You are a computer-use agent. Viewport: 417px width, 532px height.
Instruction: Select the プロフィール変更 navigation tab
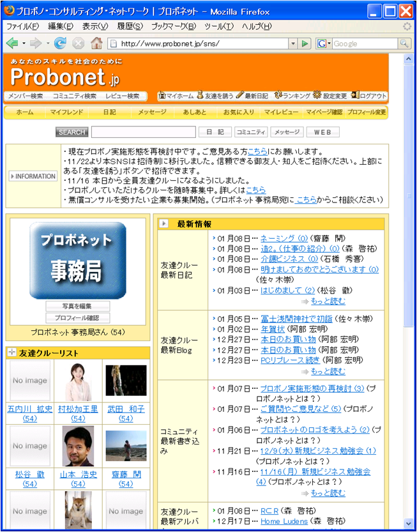(x=367, y=112)
